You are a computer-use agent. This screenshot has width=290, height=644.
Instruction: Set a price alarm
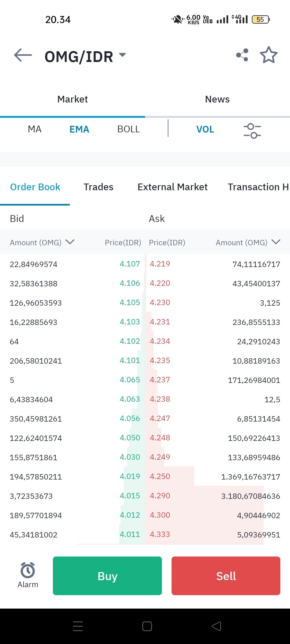pos(28,575)
